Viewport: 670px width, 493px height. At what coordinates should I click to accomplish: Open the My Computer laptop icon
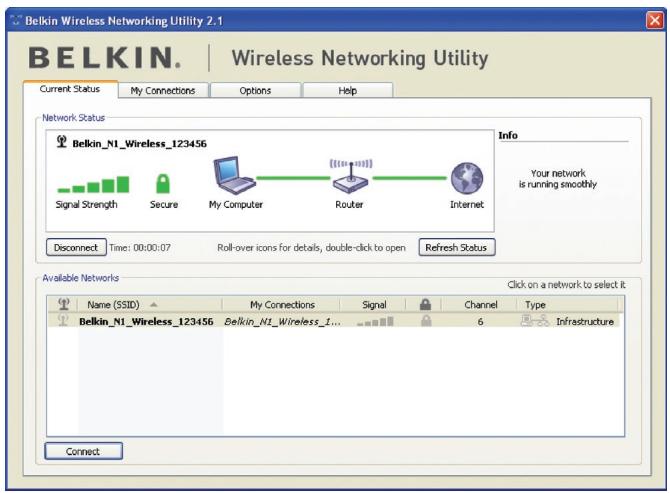(x=234, y=176)
